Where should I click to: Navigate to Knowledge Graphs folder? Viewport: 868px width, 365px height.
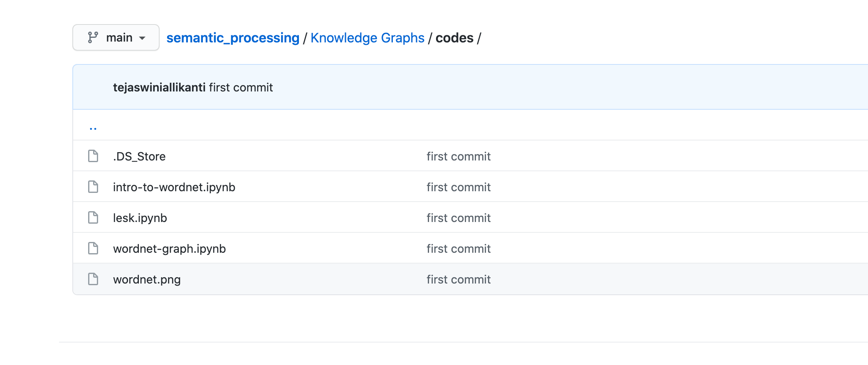coord(367,38)
